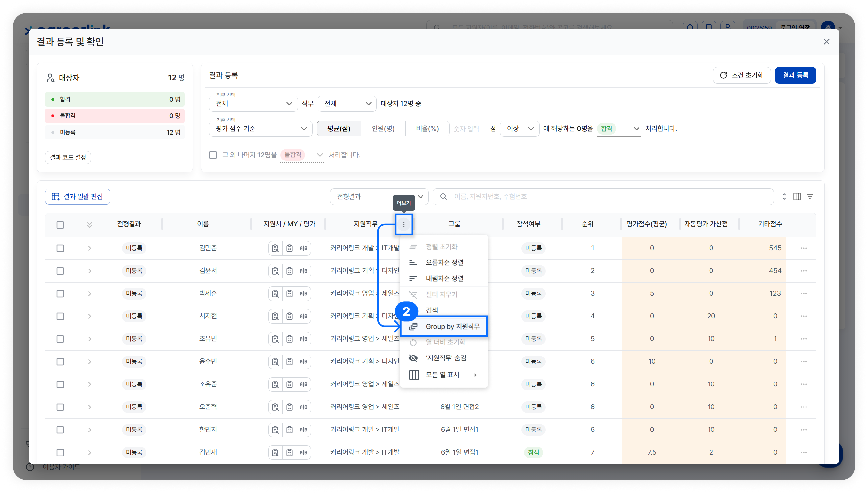Open 모든 열 표시 submenu
Image resolution: width=868 pixels, height=493 pixels.
[444, 375]
